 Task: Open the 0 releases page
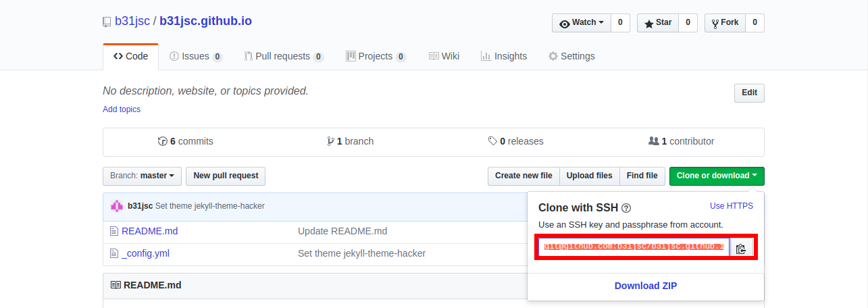[516, 141]
